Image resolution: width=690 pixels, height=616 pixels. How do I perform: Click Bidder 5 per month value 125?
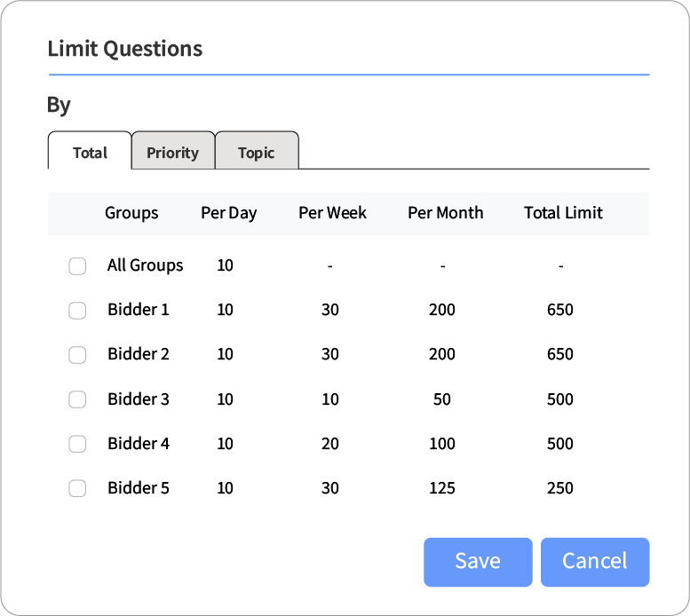442,488
